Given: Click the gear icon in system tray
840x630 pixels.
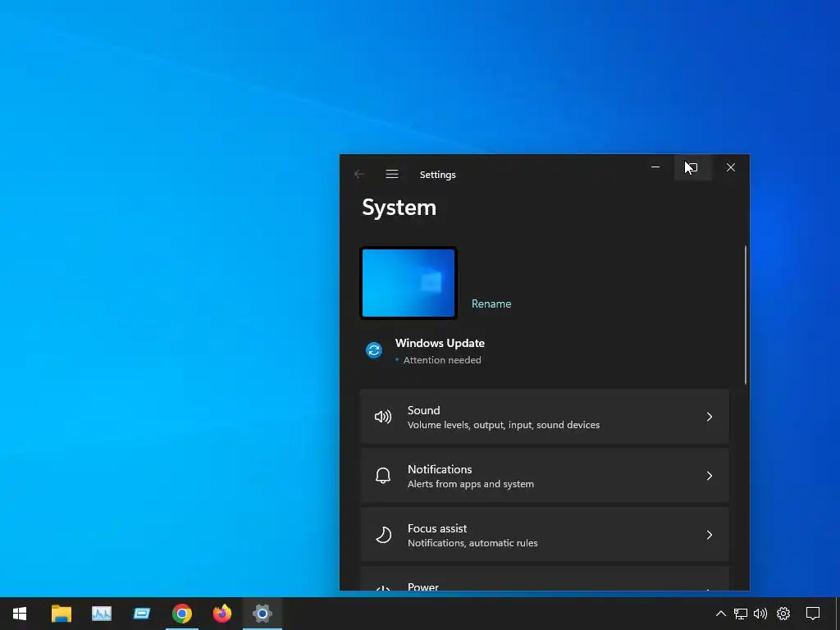Looking at the screenshot, I should [x=783, y=614].
